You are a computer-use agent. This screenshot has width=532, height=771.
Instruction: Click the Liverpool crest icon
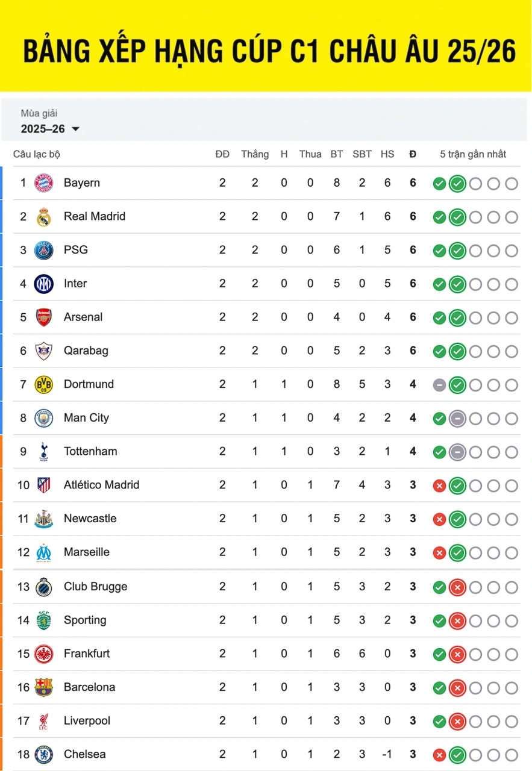coord(44,721)
